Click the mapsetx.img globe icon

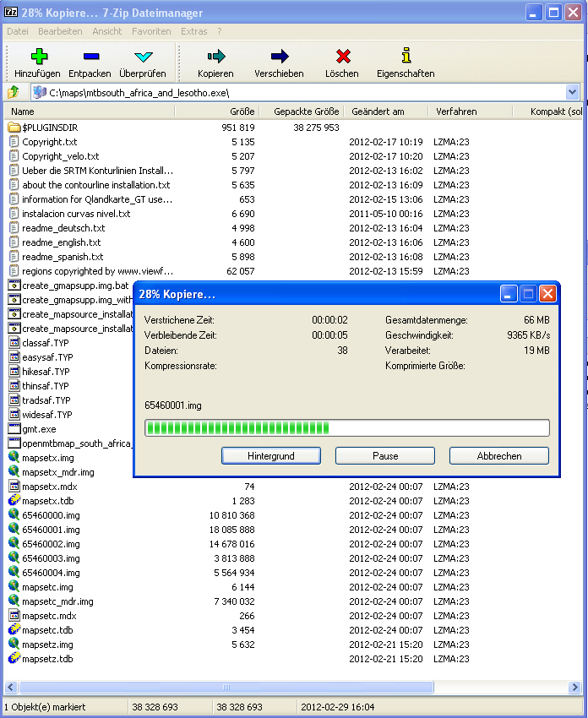pyautogui.click(x=14, y=457)
